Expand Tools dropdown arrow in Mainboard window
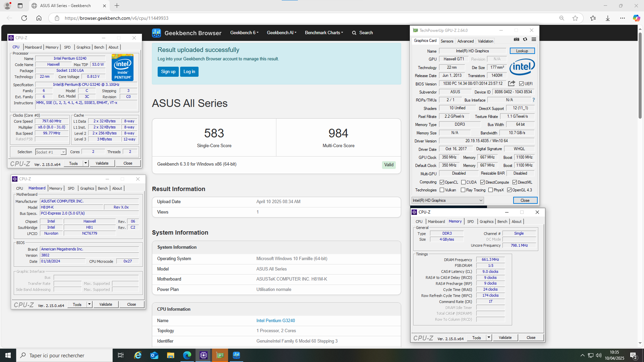This screenshot has width=644, height=362. [x=89, y=305]
